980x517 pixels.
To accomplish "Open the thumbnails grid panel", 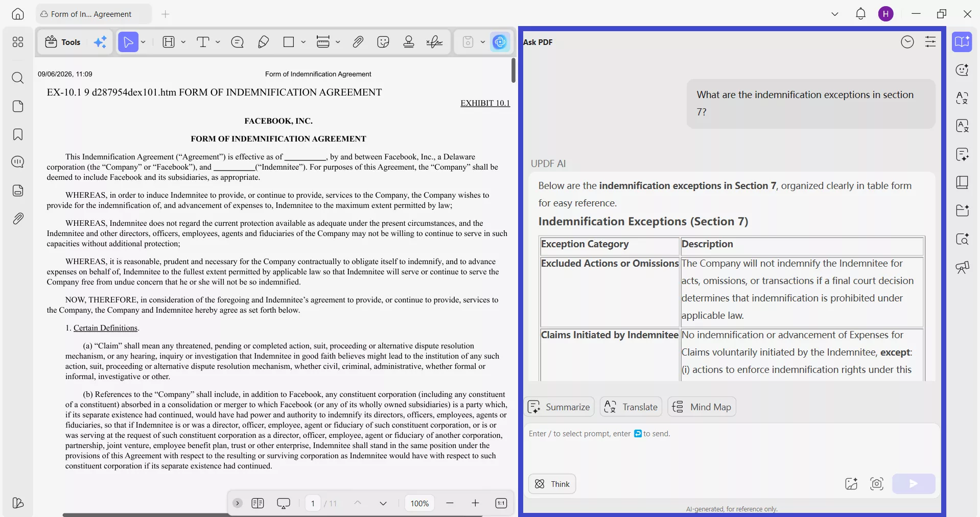I will (18, 42).
